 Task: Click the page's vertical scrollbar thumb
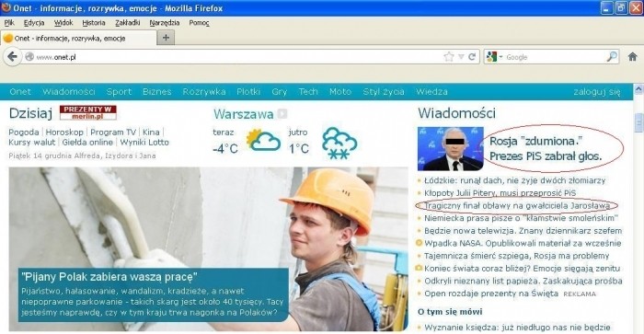coord(638,123)
